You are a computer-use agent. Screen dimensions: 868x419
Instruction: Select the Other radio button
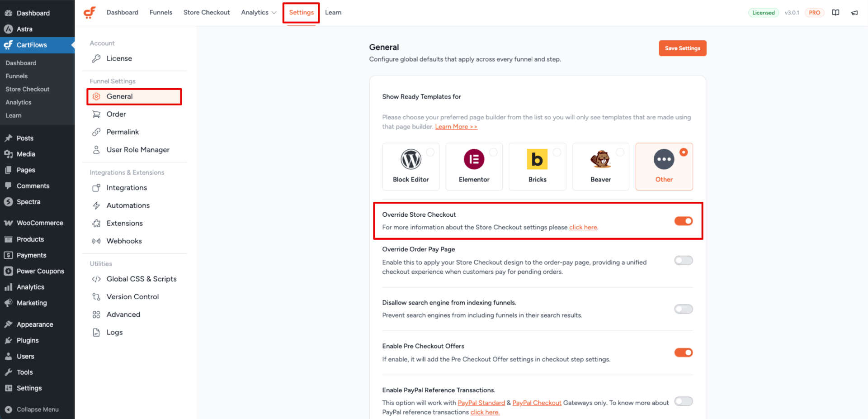pos(684,152)
